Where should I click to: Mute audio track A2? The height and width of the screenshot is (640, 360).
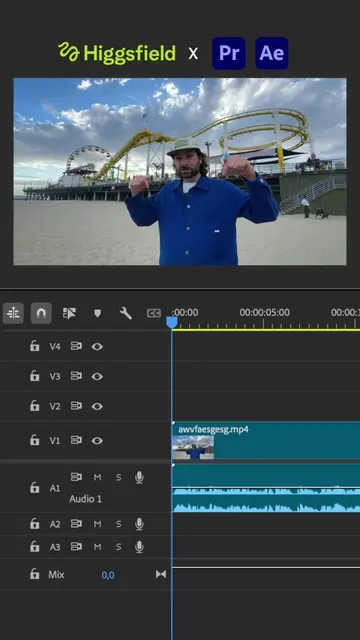(x=97, y=524)
